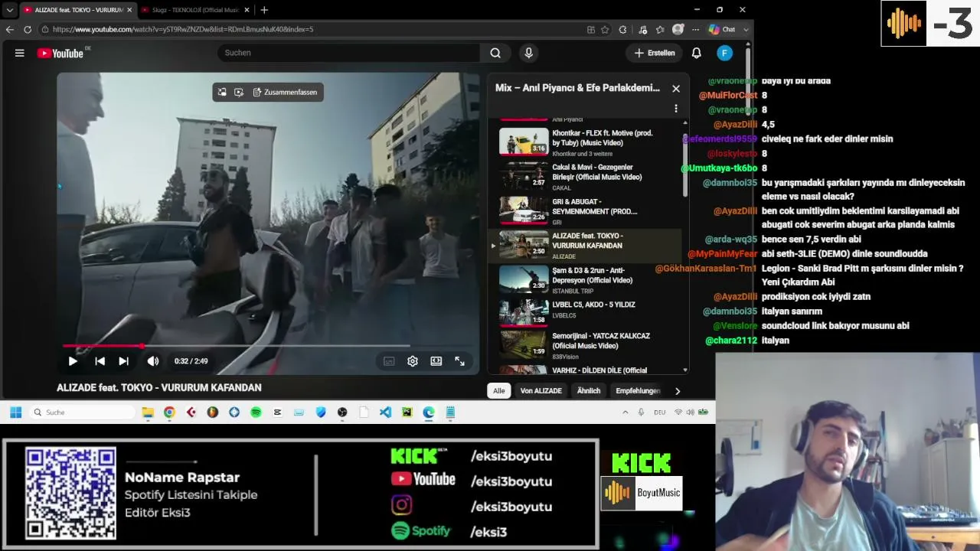Open a new browser tab
Screen dimensions: 980x551
(264, 10)
